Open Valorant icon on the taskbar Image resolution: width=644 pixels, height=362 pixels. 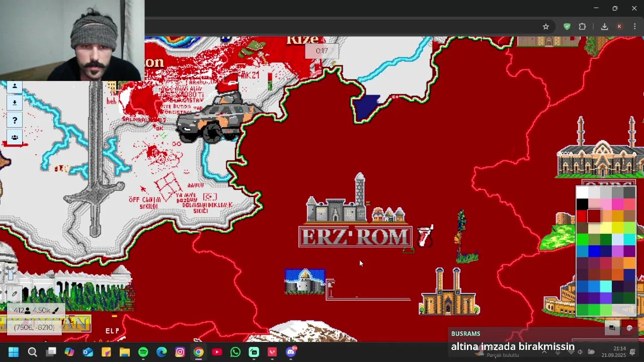pyautogui.click(x=272, y=352)
